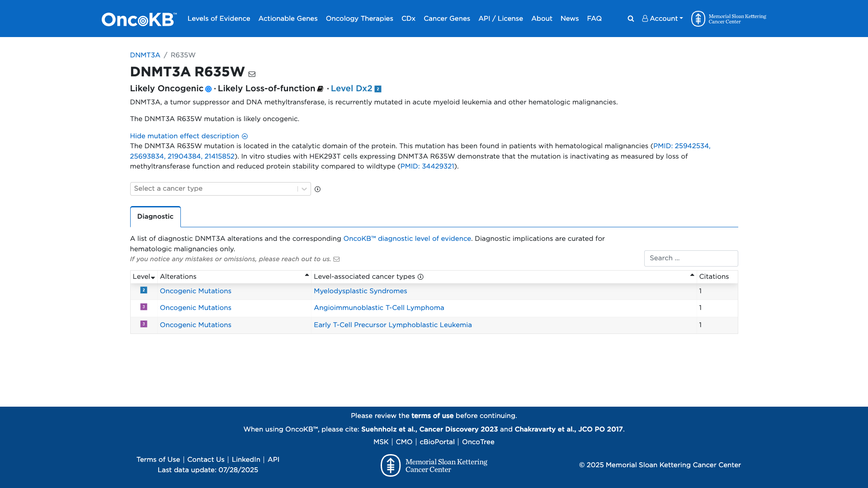Sort table by Alterations column

234,277
